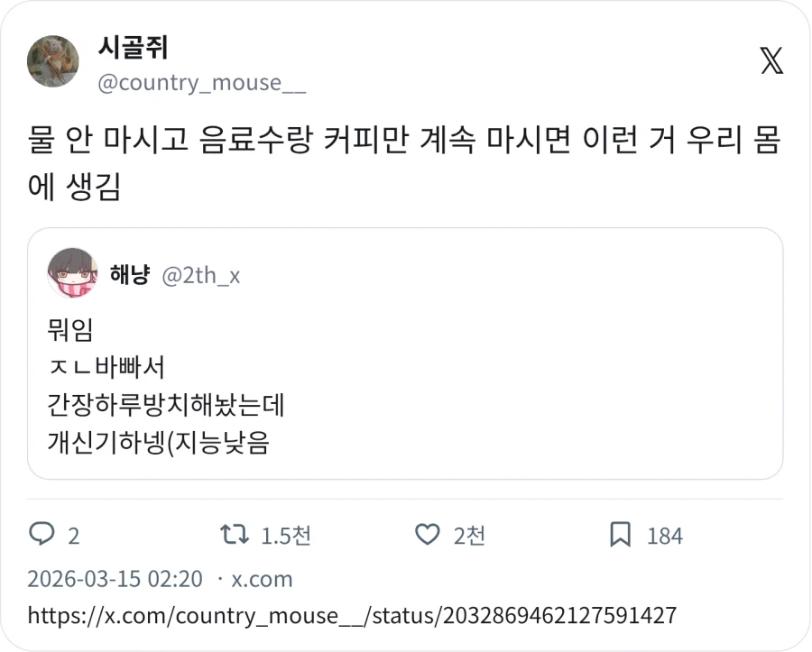Click the like count showing 2천
This screenshot has width=812, height=652.
click(x=468, y=536)
